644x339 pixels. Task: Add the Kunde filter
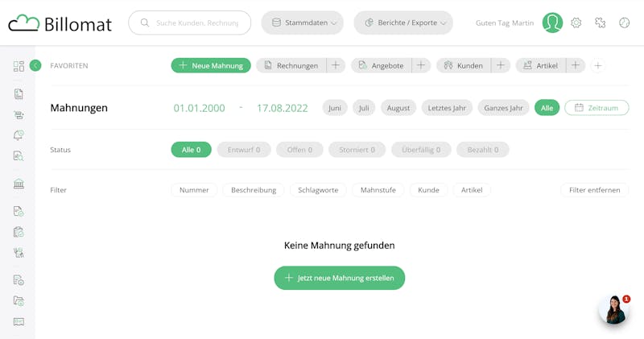tap(429, 190)
